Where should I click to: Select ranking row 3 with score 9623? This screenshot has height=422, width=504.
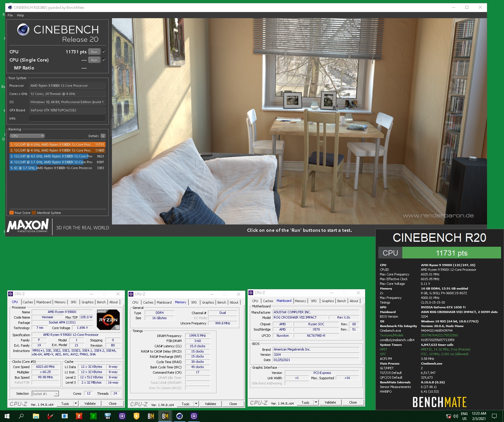(57, 156)
